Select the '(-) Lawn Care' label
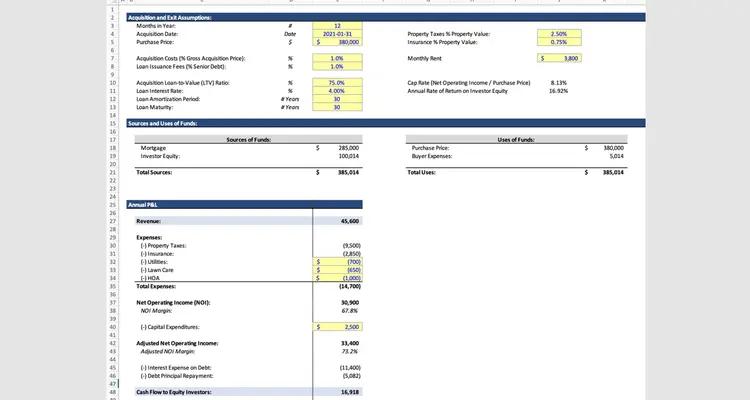This screenshot has width=750, height=400. [x=157, y=270]
